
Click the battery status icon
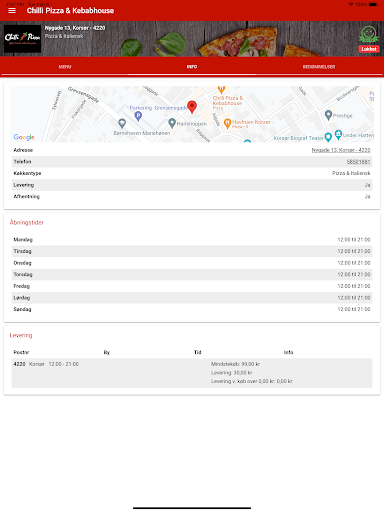pyautogui.click(x=373, y=4)
